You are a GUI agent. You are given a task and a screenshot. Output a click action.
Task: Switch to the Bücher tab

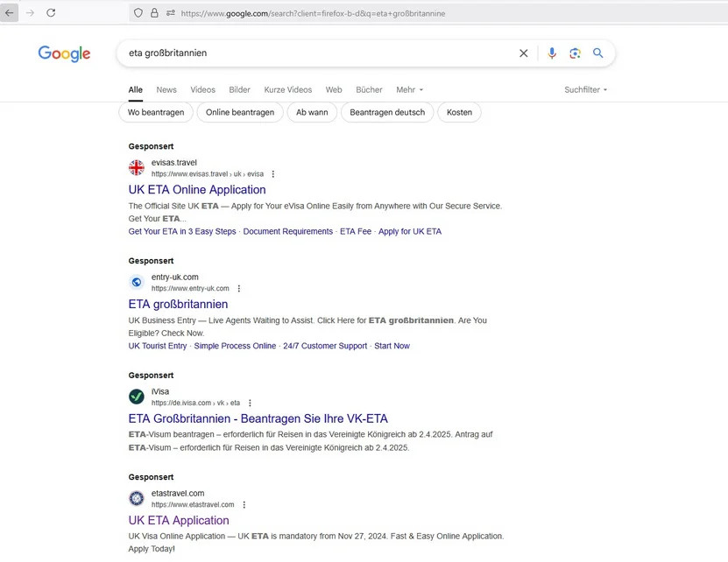click(x=369, y=89)
